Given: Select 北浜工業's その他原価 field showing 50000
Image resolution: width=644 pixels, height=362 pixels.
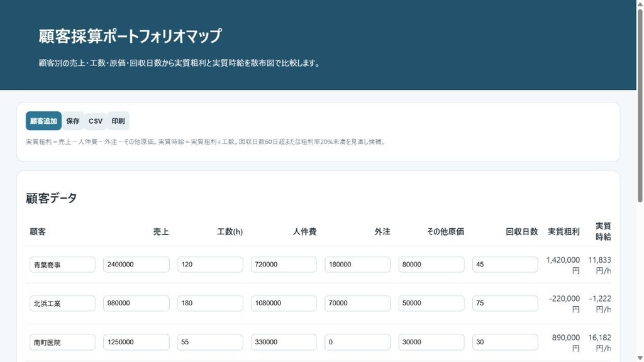Looking at the screenshot, I should pos(431,304).
